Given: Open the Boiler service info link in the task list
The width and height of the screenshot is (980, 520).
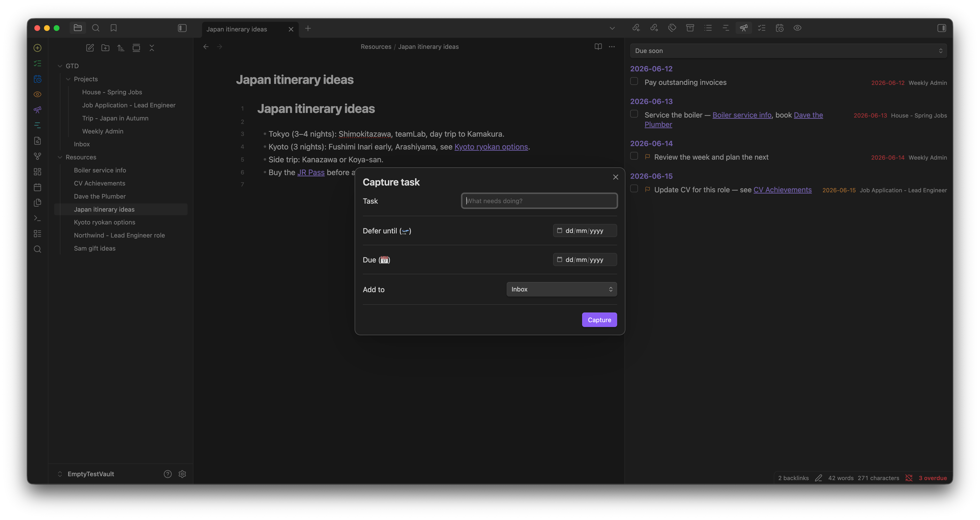Looking at the screenshot, I should point(741,115).
